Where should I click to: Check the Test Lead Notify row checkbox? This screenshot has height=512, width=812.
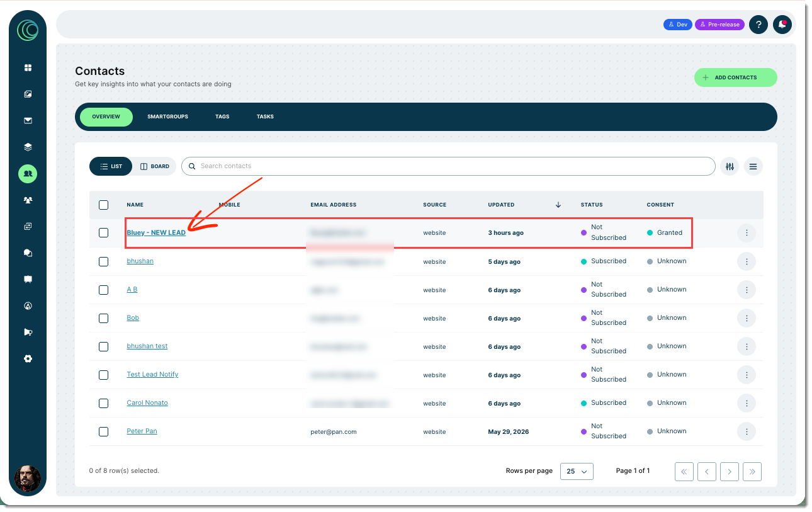pos(104,375)
